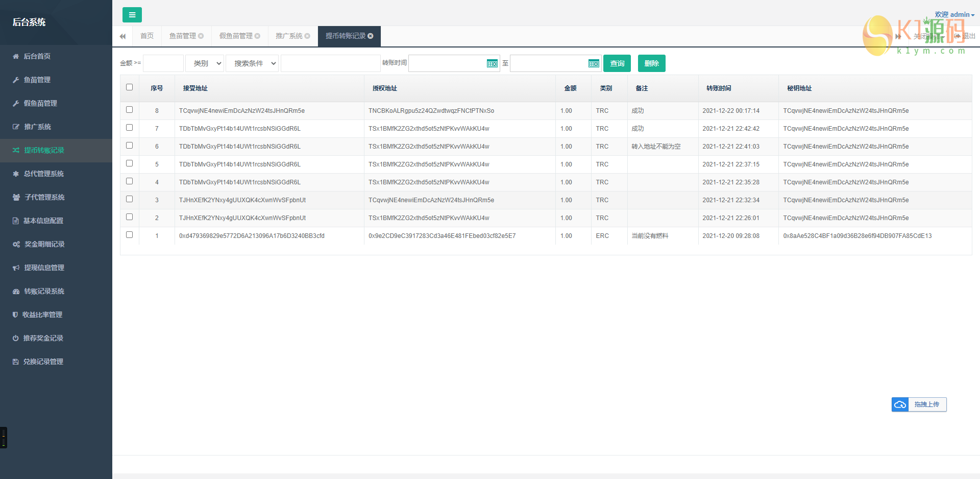Click the green hamburger menu toggle icon
The width and height of the screenshot is (980, 479).
132,15
